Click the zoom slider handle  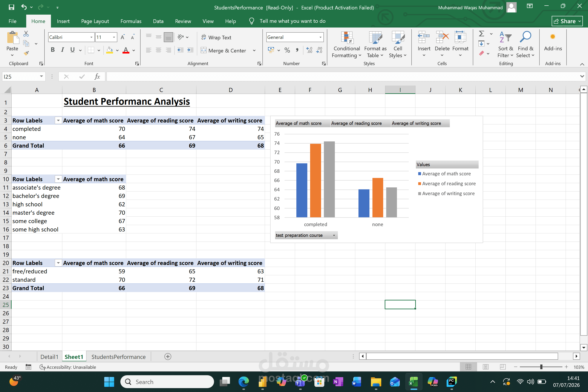point(541,367)
